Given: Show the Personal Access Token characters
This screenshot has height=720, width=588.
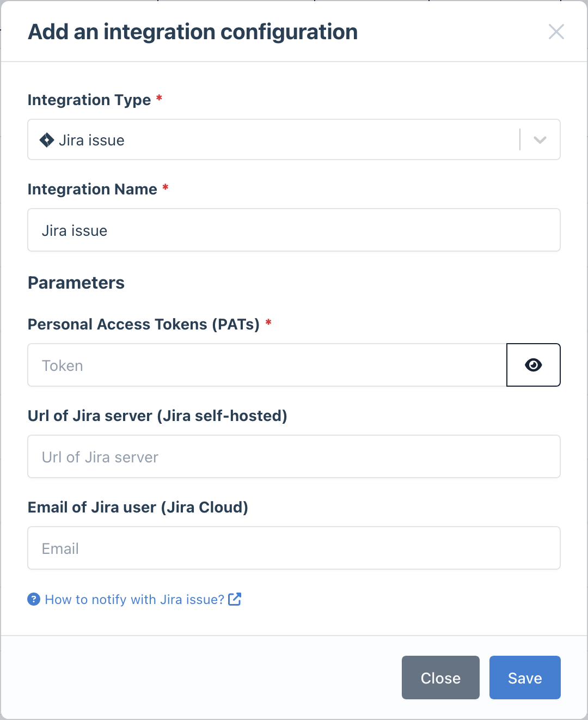Looking at the screenshot, I should (x=533, y=365).
